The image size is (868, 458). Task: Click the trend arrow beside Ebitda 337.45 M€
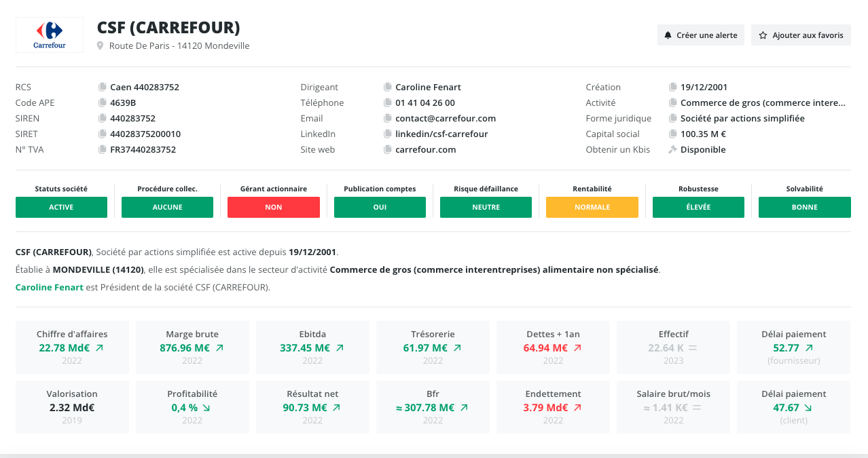coord(340,347)
